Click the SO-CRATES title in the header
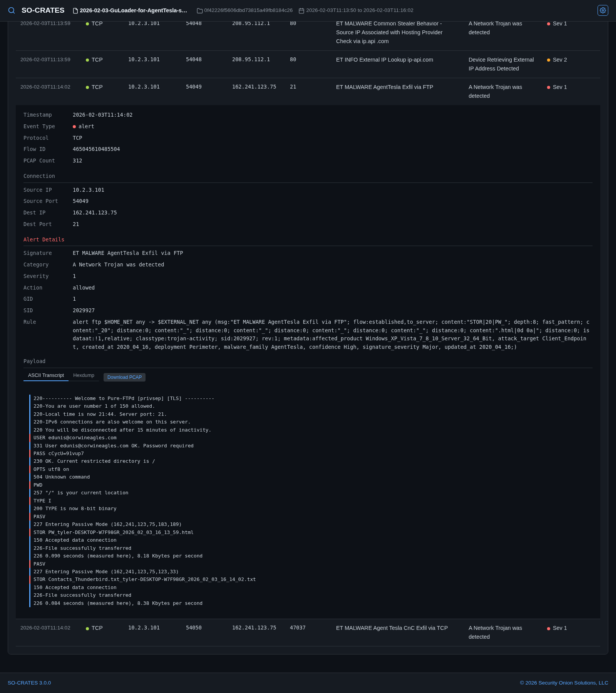The height and width of the screenshot is (693, 616). click(43, 10)
